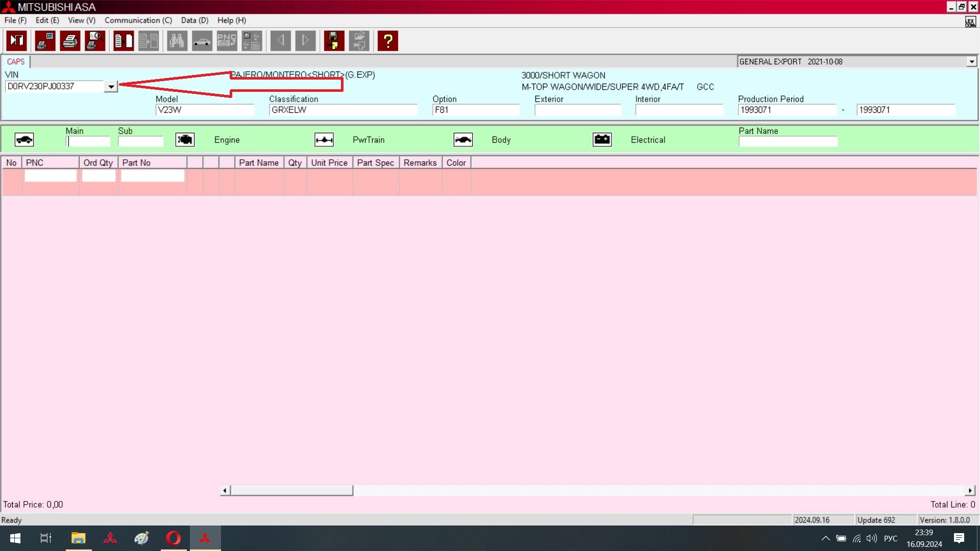The image size is (980, 551).
Task: Click the whole vehicle icon beside Main
Action: point(24,140)
